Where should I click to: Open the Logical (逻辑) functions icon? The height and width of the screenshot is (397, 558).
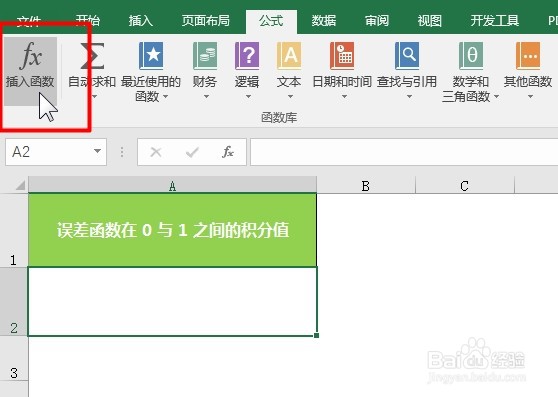[247, 56]
